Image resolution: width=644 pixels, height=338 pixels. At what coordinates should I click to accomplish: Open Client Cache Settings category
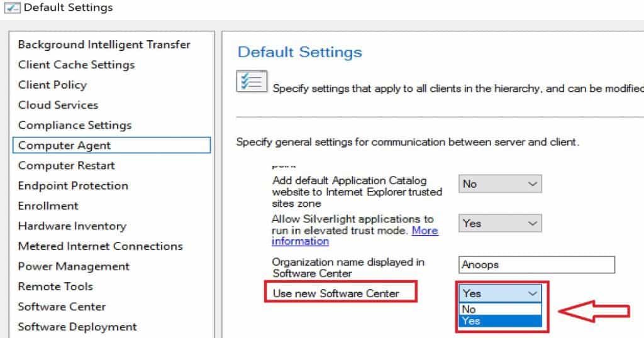(x=76, y=65)
